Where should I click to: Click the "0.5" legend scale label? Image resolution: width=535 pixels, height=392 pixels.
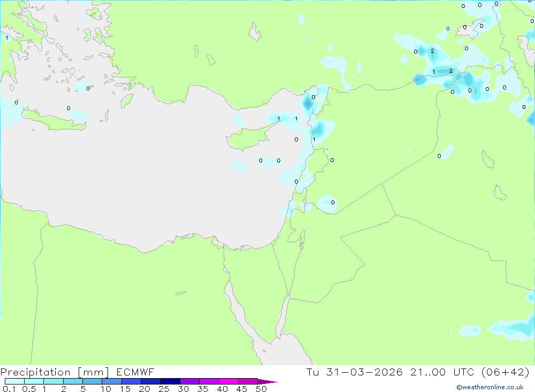click(29, 389)
